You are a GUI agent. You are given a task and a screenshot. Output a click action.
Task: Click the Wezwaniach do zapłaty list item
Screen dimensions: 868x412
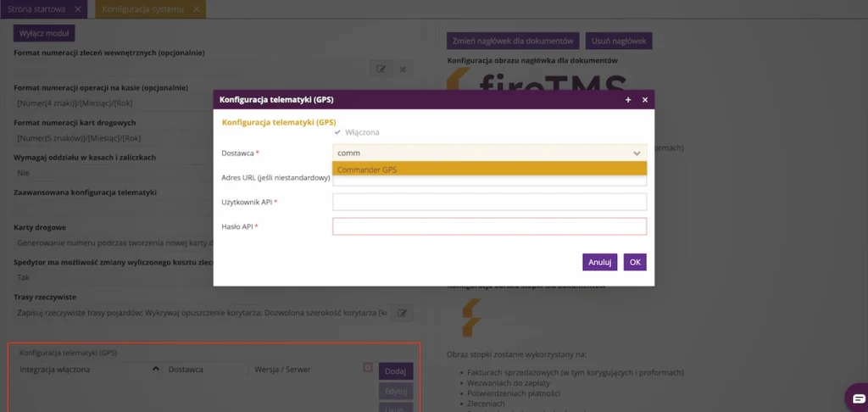pos(507,382)
